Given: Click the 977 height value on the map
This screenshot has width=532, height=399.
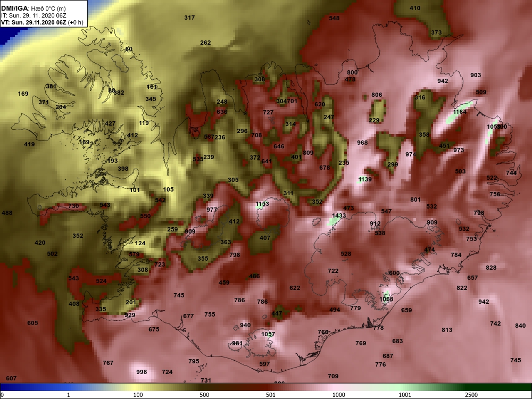Looking at the screenshot, I should (212, 210).
